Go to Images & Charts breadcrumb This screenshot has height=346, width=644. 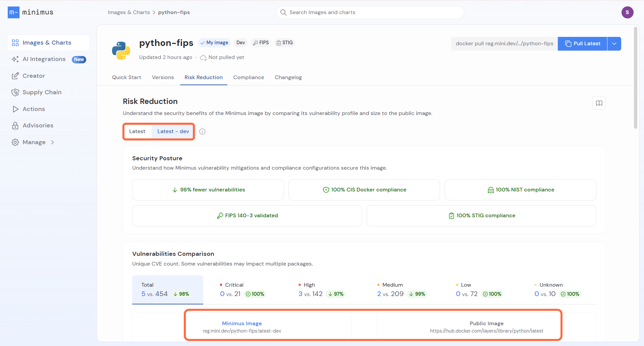coord(129,12)
